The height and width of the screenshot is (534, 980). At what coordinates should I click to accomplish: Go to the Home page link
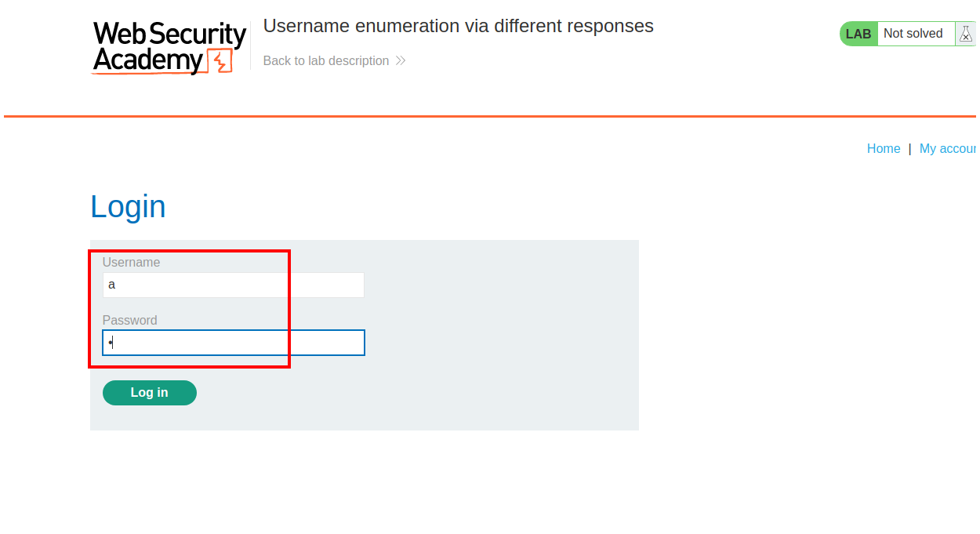point(884,149)
